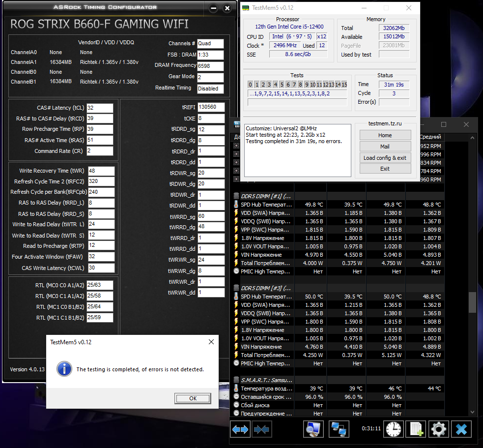The image size is (483, 448).
Task: Click DRAM Frequency value field
Action: [x=210, y=66]
